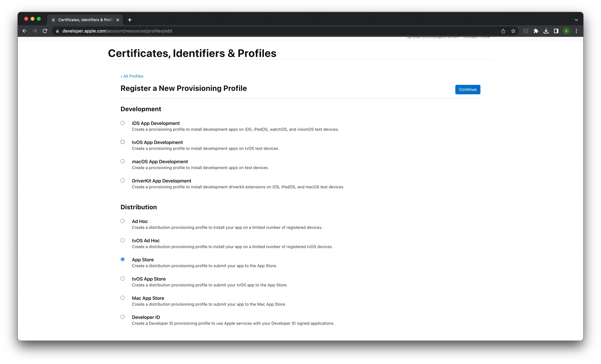Choose the Mac App Store radio option
Image resolution: width=601 pixels, height=364 pixels.
click(x=123, y=298)
